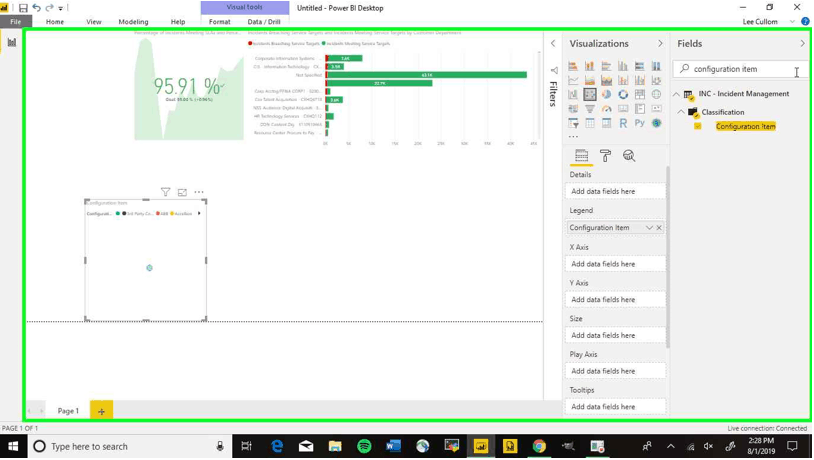Show the Fields well pane
The height and width of the screenshot is (460, 814).
point(581,156)
